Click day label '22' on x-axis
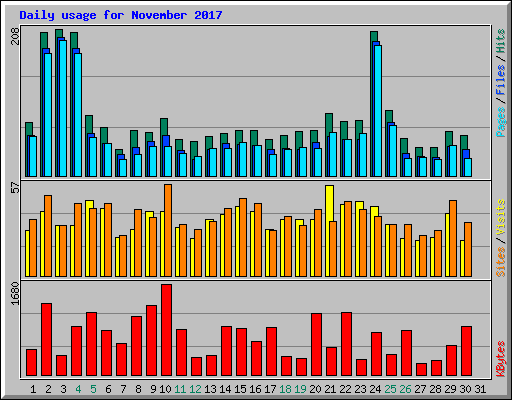The width and height of the screenshot is (512, 400). click(345, 389)
